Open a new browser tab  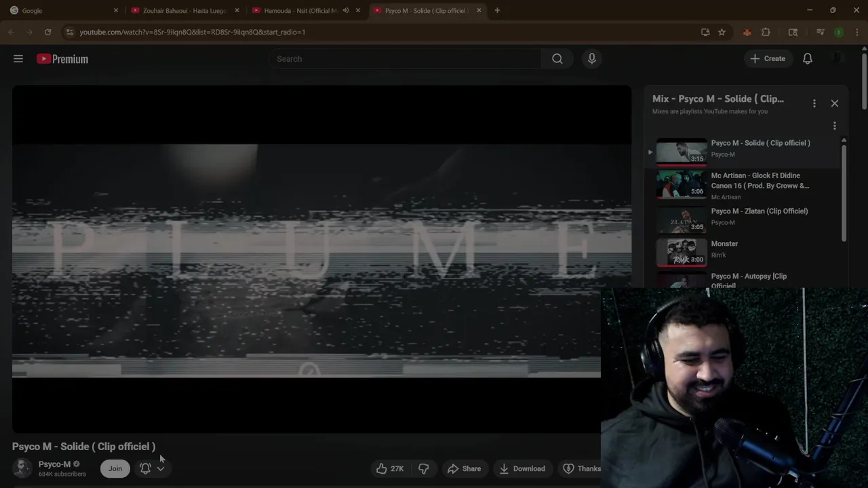497,10
